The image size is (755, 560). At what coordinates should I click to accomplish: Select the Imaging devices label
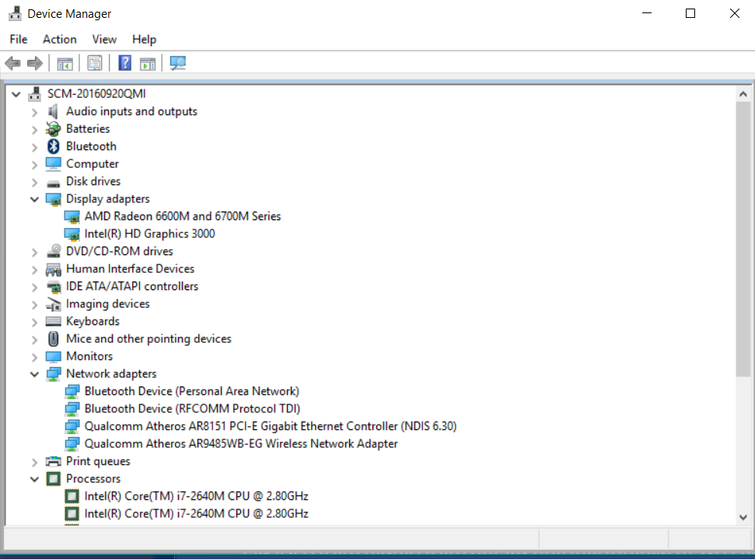(108, 304)
